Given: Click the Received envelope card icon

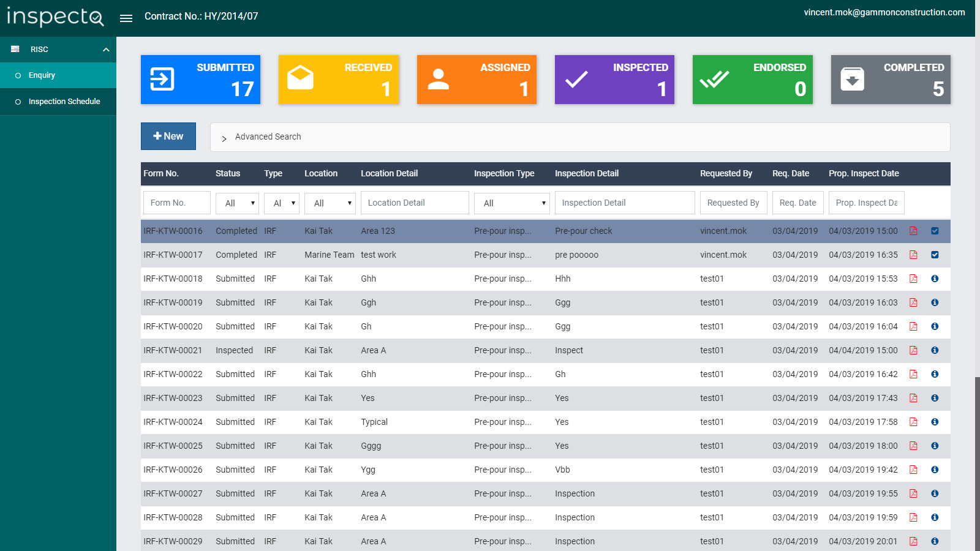Looking at the screenshot, I should [x=300, y=78].
